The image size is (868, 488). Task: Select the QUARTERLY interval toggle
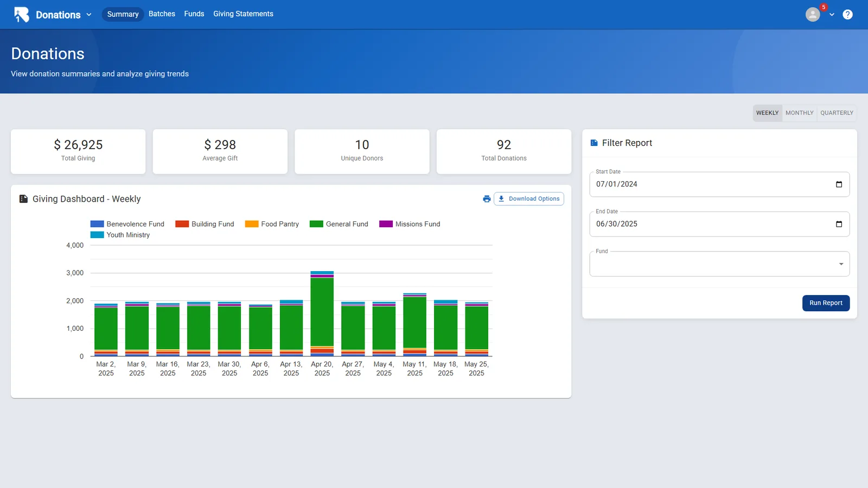click(837, 113)
